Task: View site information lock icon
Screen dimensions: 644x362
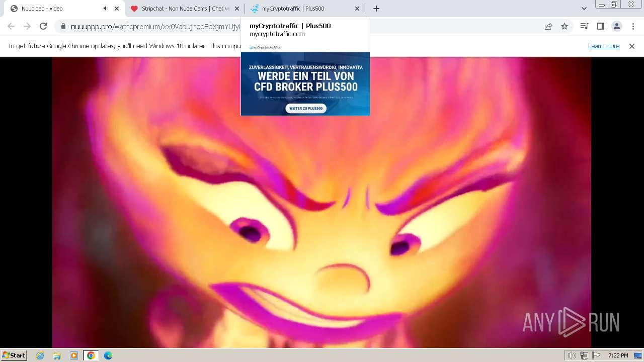Action: (63, 26)
